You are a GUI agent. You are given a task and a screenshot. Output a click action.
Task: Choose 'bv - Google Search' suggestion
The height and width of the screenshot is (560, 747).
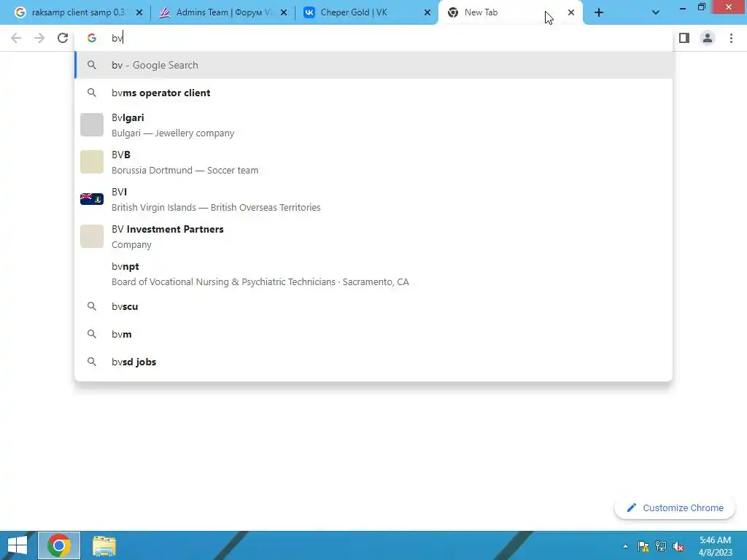click(x=373, y=65)
